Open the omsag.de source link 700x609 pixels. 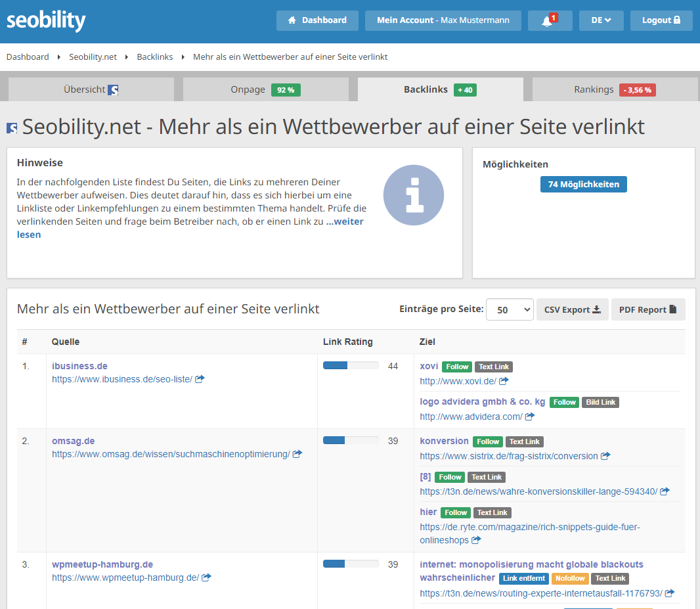pyautogui.click(x=73, y=441)
